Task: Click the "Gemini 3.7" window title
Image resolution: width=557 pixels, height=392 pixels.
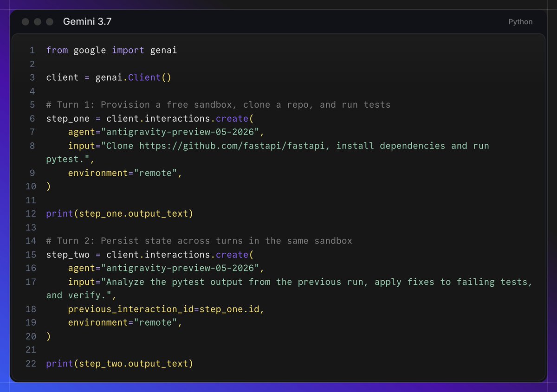Action: point(87,21)
